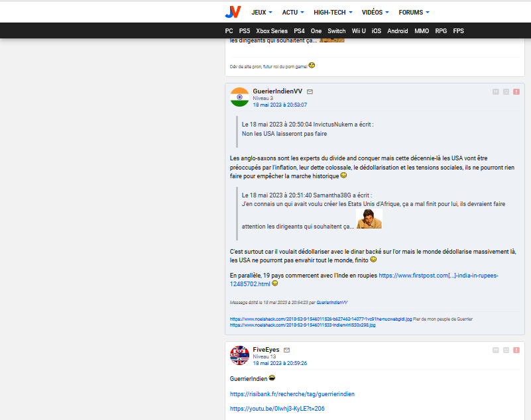Image resolution: width=531 pixels, height=420 pixels.
Task: Expand the HIGH-TECH menu
Action: (x=333, y=13)
